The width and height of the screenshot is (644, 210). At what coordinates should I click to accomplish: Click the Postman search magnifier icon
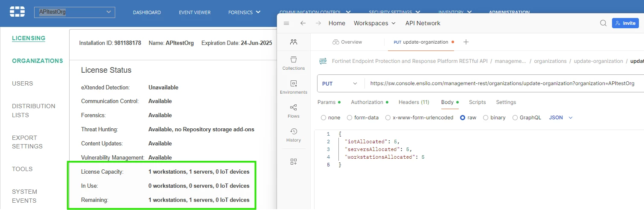point(603,23)
